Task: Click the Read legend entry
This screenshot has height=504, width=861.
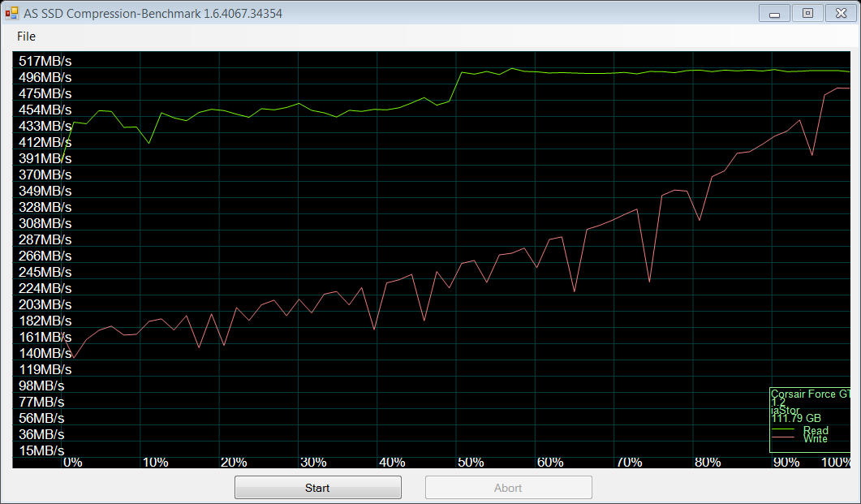Action: [816, 430]
